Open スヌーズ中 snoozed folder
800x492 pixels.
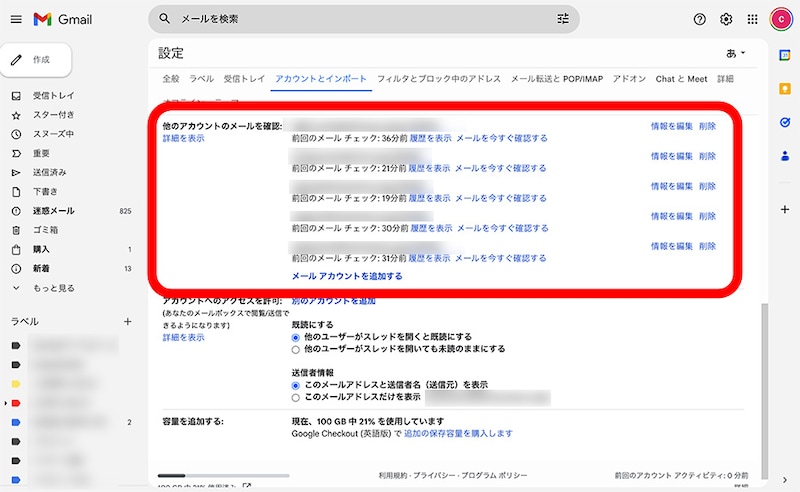pos(54,134)
